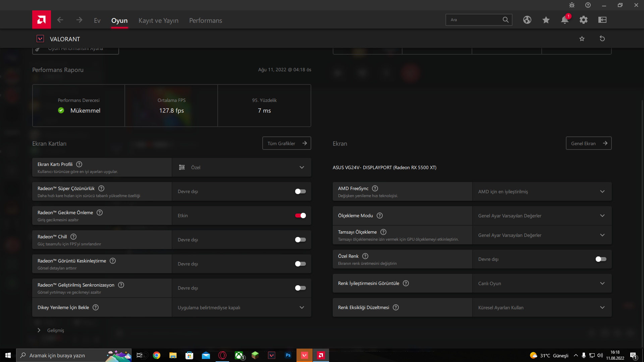The width and height of the screenshot is (644, 362).
Task: Switch to the Ev tab
Action: [97, 20]
